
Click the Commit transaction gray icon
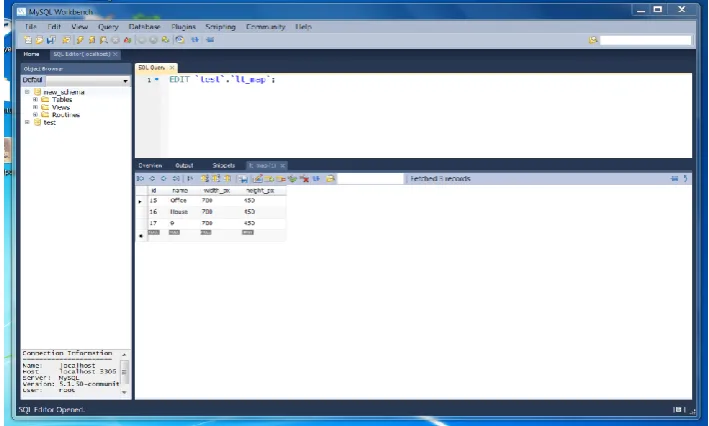coord(142,40)
